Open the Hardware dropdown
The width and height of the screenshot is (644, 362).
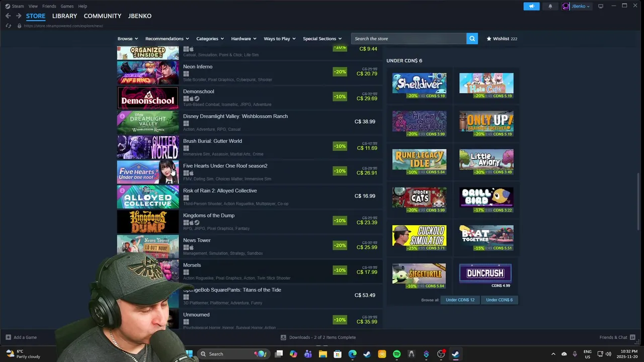click(244, 39)
